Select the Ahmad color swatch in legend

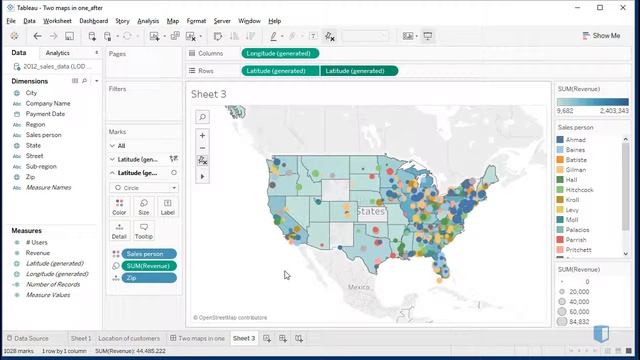[x=560, y=140]
